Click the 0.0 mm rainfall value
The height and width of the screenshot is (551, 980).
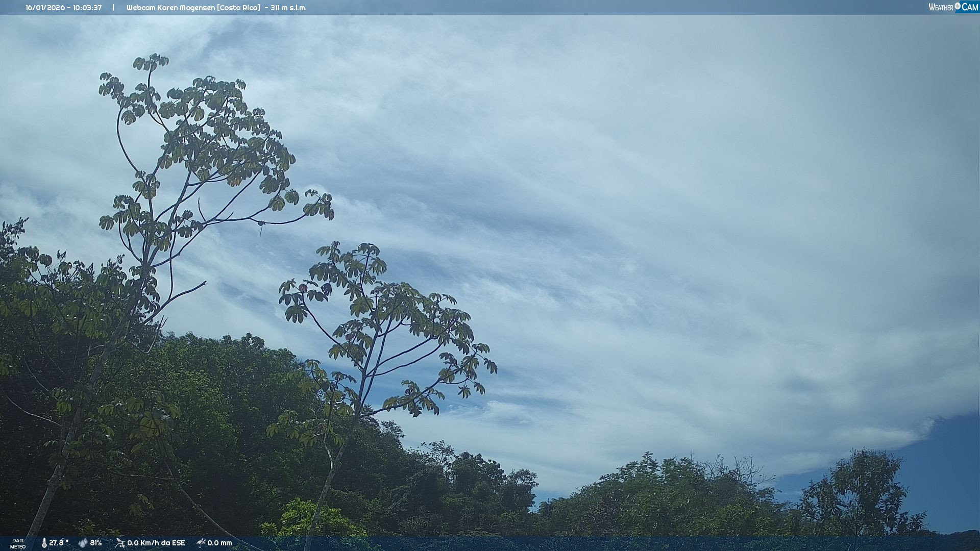click(219, 543)
